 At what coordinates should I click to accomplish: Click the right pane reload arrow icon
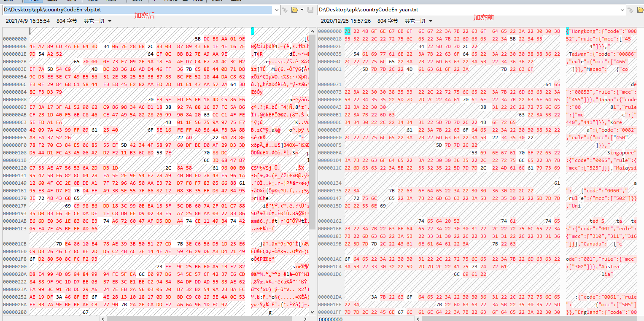pyautogui.click(x=630, y=10)
